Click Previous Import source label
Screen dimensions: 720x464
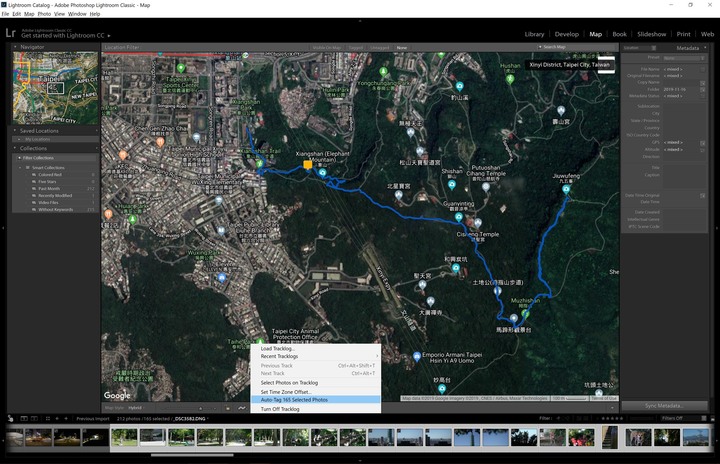coord(93,419)
